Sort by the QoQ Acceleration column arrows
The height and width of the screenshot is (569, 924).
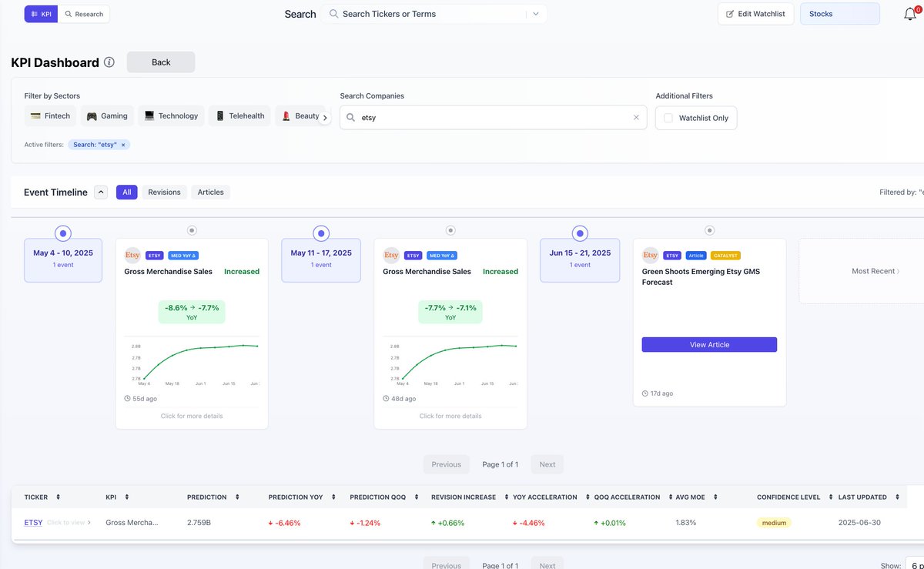(x=670, y=497)
